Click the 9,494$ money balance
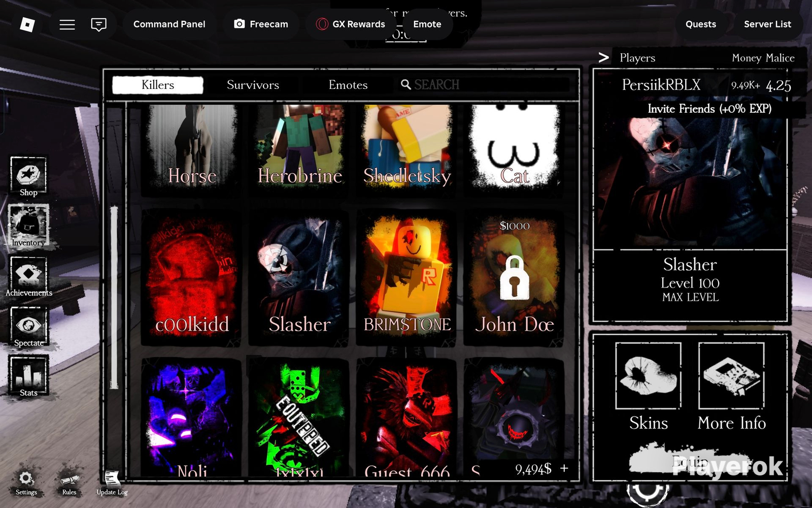 point(533,469)
